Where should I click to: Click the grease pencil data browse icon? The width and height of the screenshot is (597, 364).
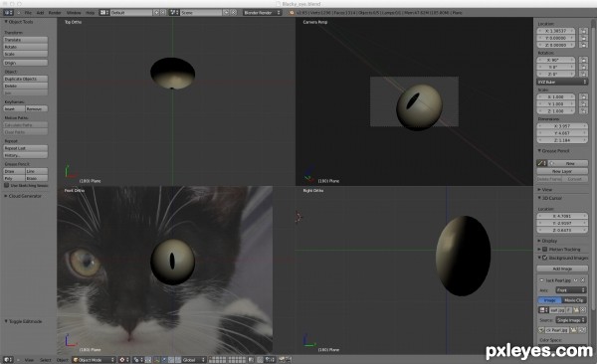[542, 163]
